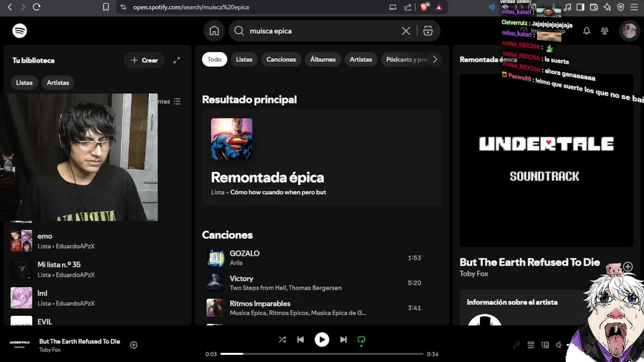Image resolution: width=644 pixels, height=362 pixels.
Task: Open But The Earth Refused To Die in player bar
Action: (79, 341)
